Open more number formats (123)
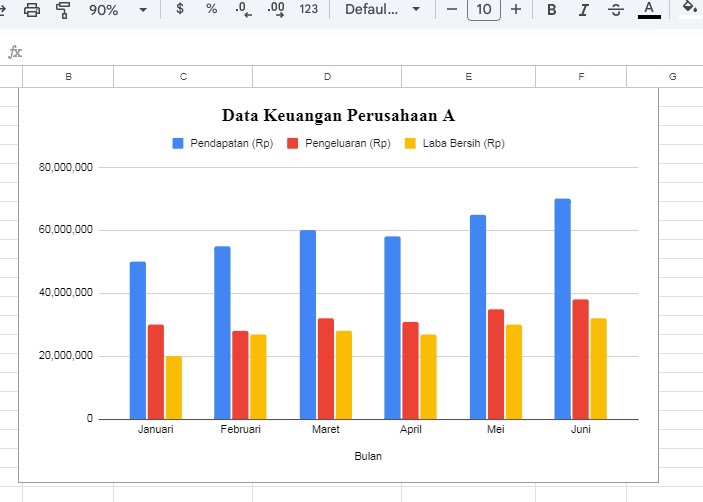Viewport: 703px width, 502px height. [x=308, y=9]
